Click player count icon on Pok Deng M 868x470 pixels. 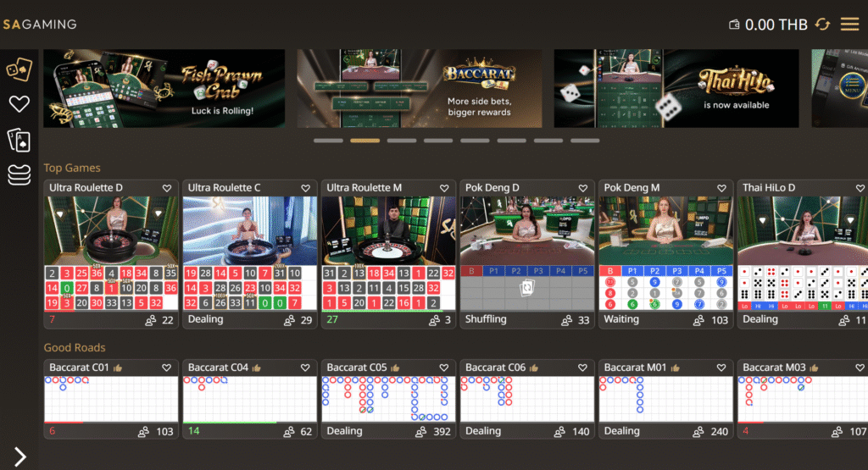point(698,320)
